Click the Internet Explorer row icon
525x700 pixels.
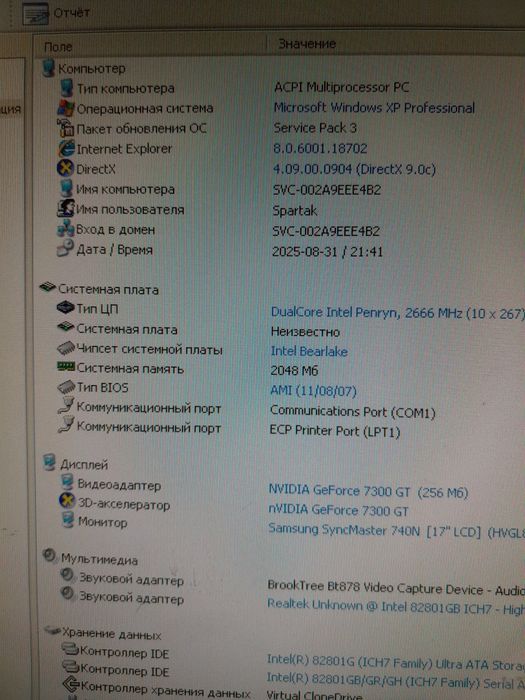(x=66, y=148)
